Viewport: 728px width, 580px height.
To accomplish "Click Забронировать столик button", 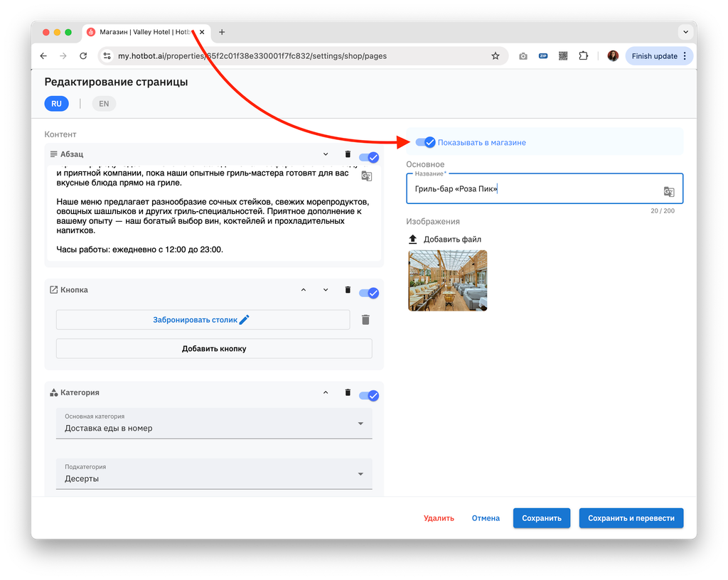I will [203, 320].
